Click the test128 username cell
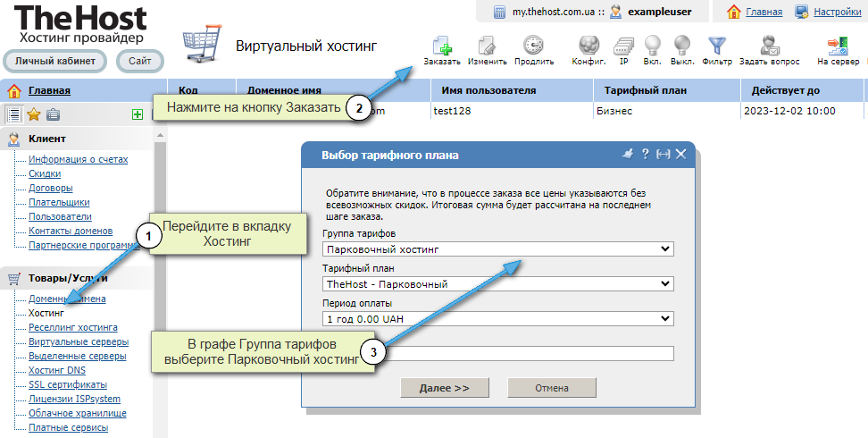 point(452,111)
